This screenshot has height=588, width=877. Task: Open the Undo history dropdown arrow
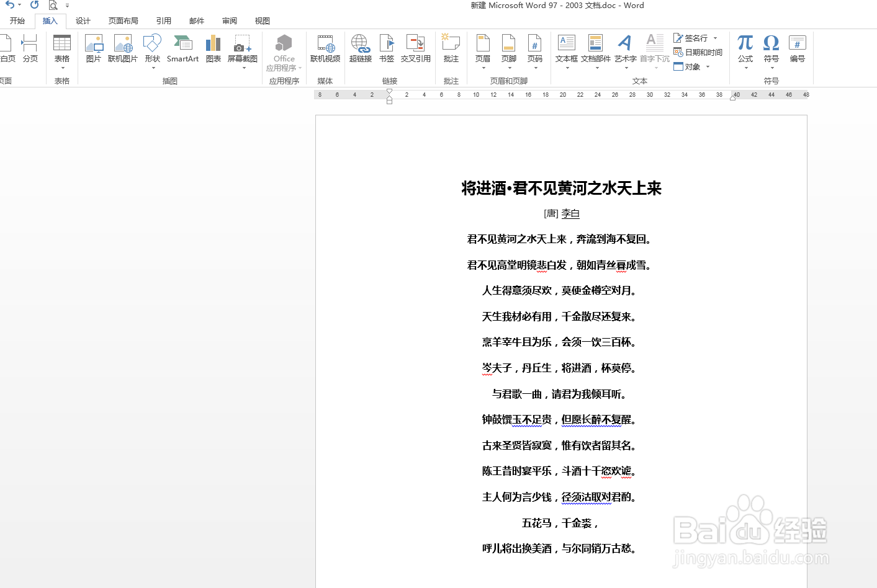pos(20,5)
